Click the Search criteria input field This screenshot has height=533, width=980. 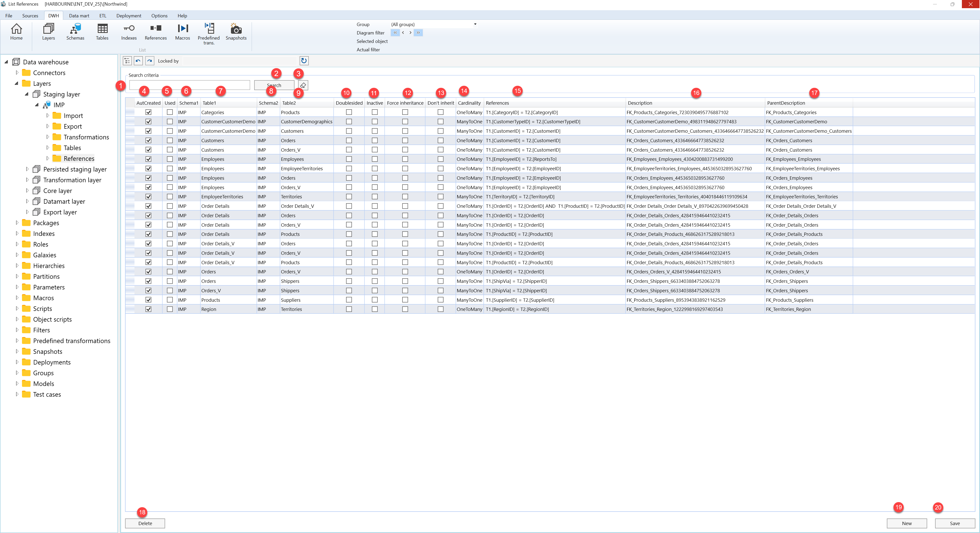pos(189,85)
